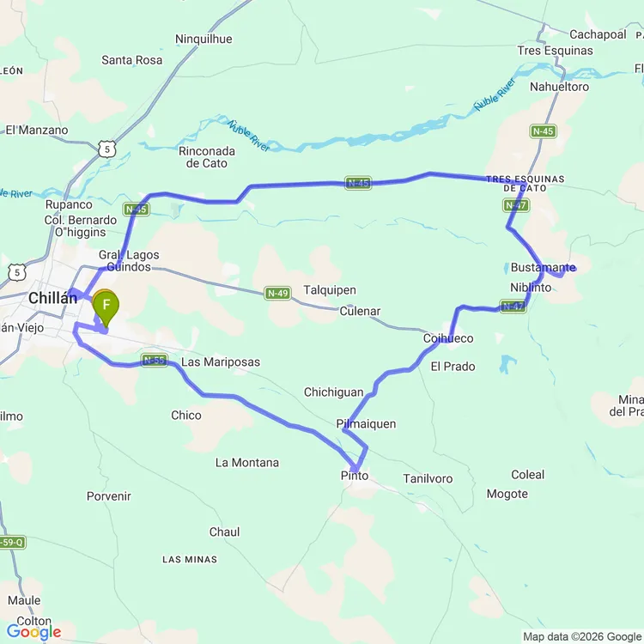The image size is (644, 644).
Task: Click the N-47 shield south of Niblinto
Action: coord(513,307)
